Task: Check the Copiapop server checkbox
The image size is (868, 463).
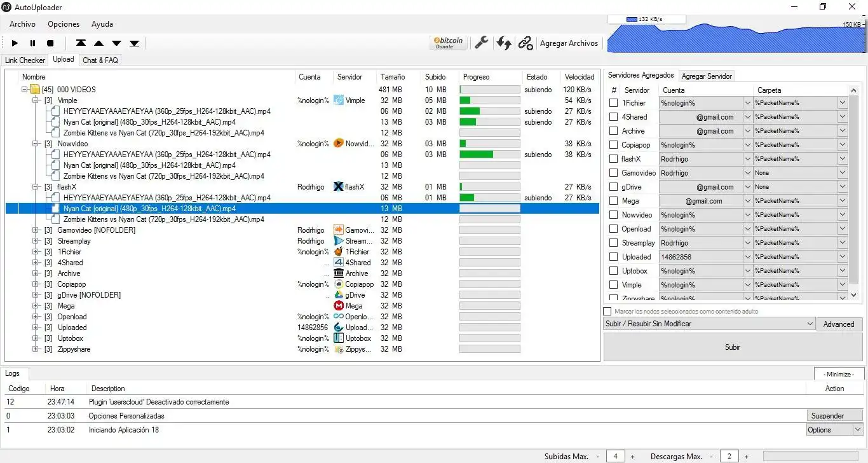Action: [614, 145]
